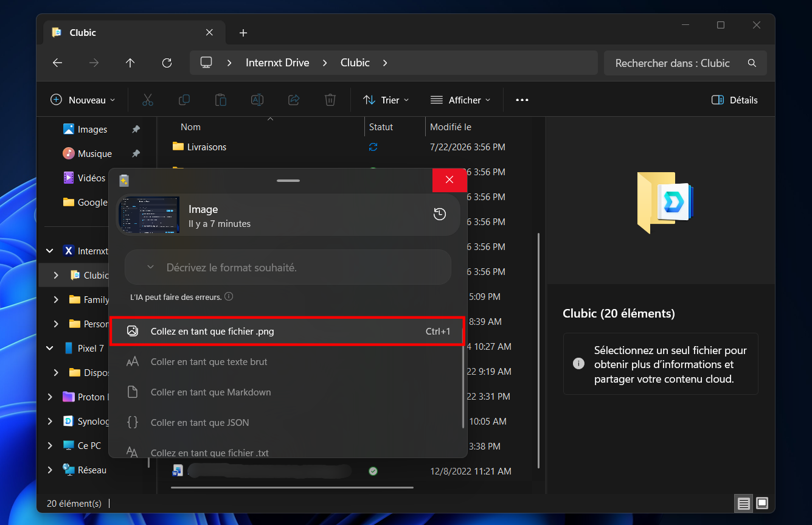
Task: Open clipboard history in paste popup
Action: coord(440,214)
